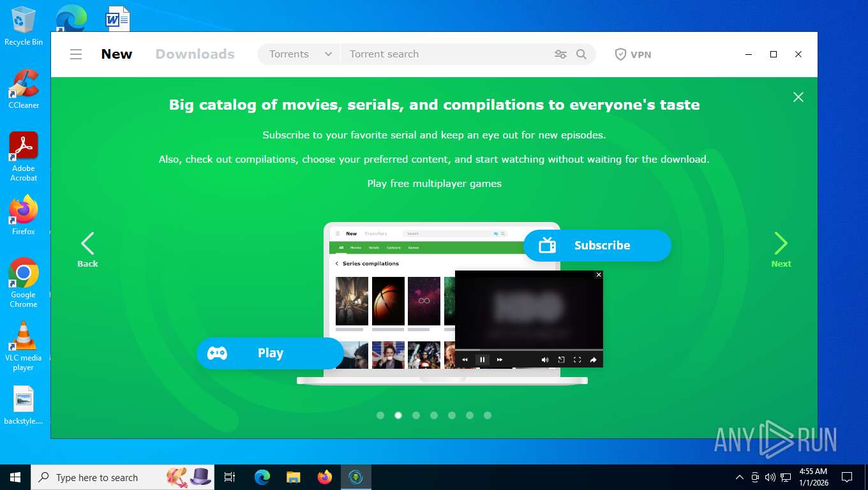Open the Recycle Bin desktop icon
This screenshot has height=490, width=868.
point(24,26)
